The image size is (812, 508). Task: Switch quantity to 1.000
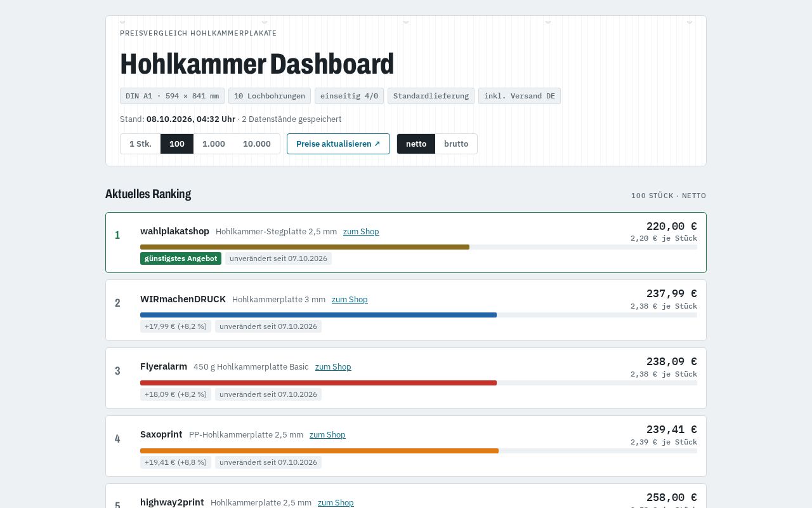214,144
